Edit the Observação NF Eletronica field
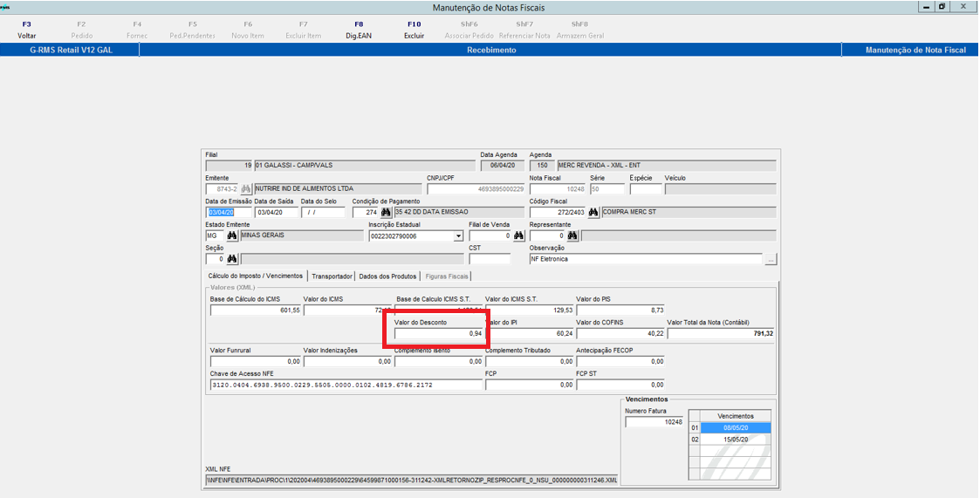This screenshot has height=498, width=980. coord(647,259)
